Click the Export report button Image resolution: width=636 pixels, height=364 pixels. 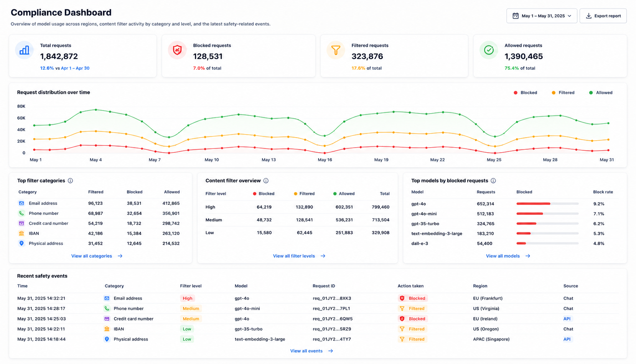coord(603,16)
